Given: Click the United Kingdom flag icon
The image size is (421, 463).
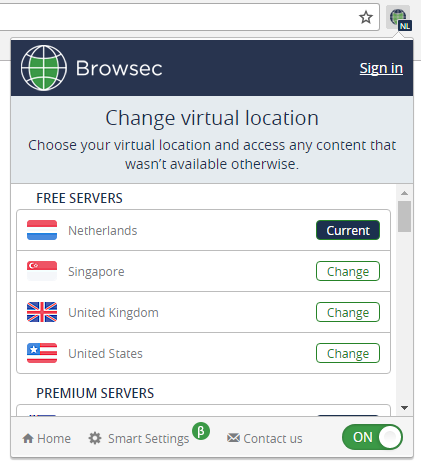Looking at the screenshot, I should click(x=42, y=312).
